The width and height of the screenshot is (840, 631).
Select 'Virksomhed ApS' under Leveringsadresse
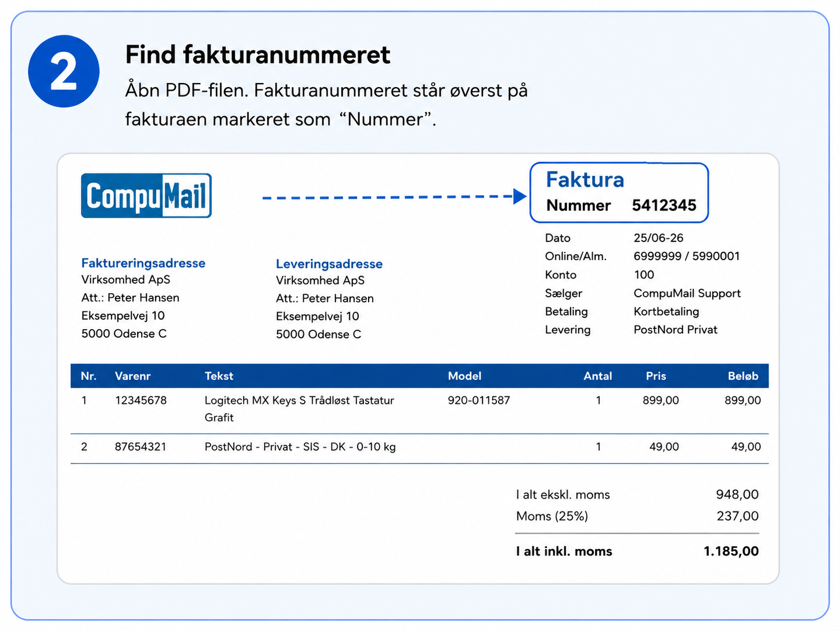click(x=320, y=280)
